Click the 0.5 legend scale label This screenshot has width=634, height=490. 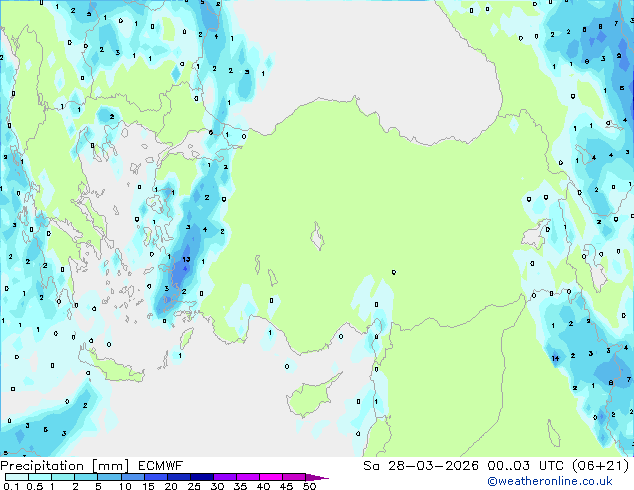tap(34, 486)
